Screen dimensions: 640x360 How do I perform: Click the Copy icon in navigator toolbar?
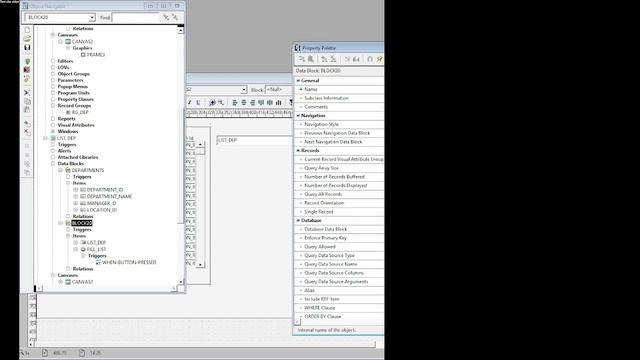click(27, 101)
